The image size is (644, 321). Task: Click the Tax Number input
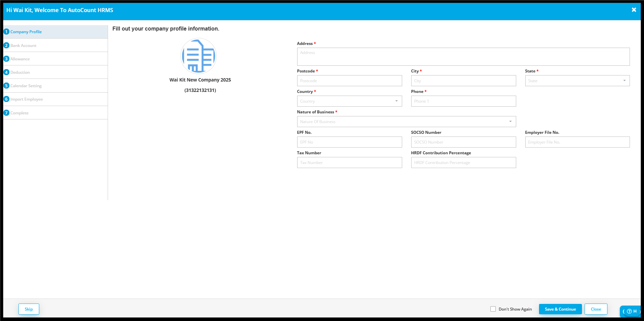tap(350, 162)
